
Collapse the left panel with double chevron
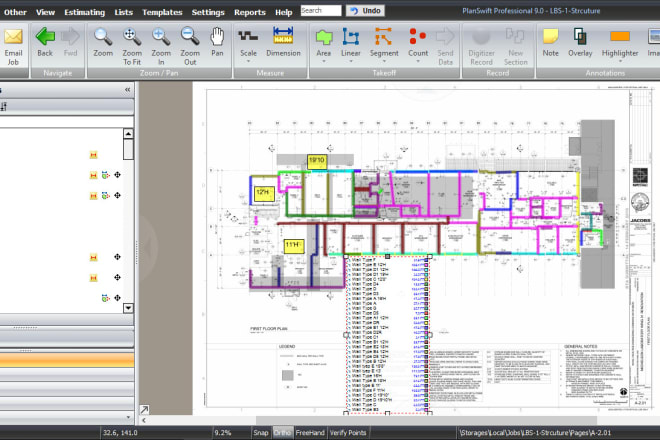pyautogui.click(x=128, y=90)
